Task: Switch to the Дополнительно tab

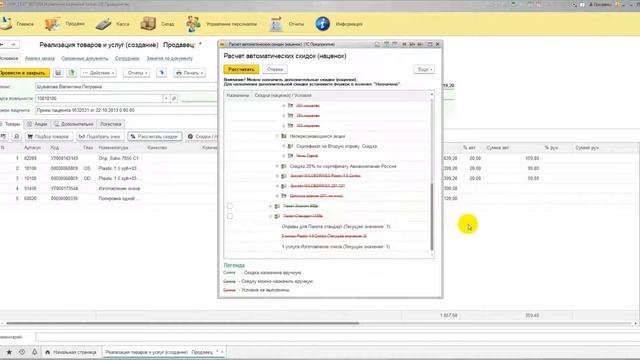Action: tap(73, 124)
